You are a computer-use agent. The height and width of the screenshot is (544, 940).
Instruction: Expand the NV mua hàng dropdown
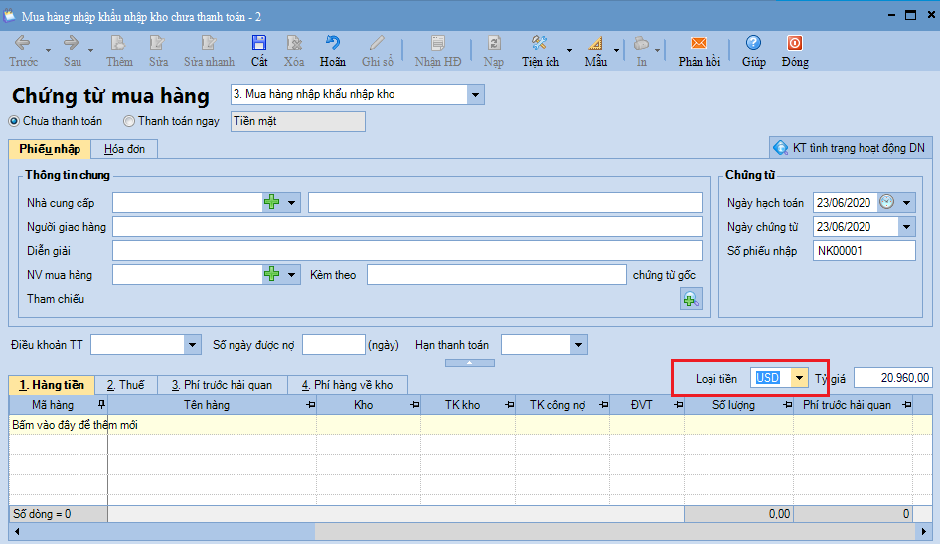(291, 274)
